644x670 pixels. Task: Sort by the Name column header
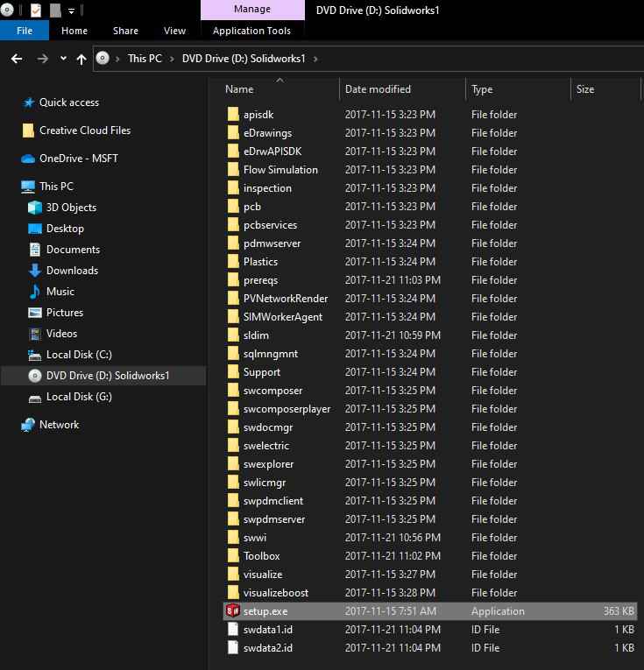pyautogui.click(x=239, y=89)
